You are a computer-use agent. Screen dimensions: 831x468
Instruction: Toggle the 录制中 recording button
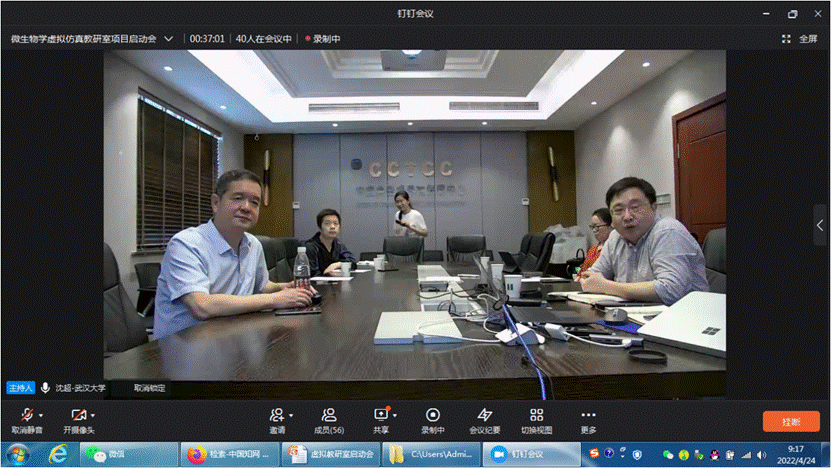(x=432, y=415)
